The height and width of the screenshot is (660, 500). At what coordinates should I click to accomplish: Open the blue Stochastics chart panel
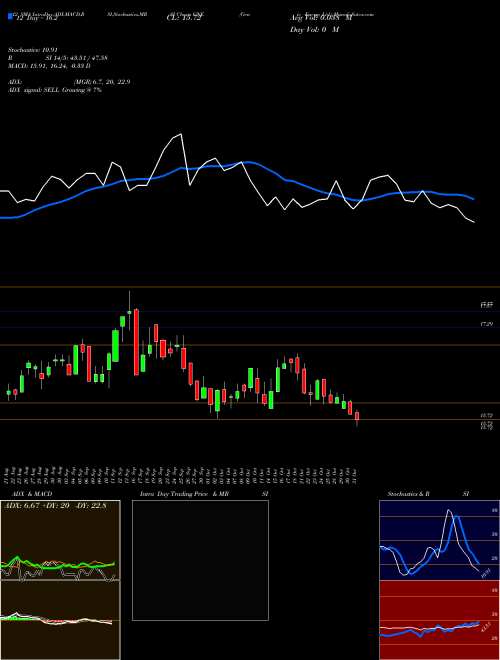coord(439,540)
